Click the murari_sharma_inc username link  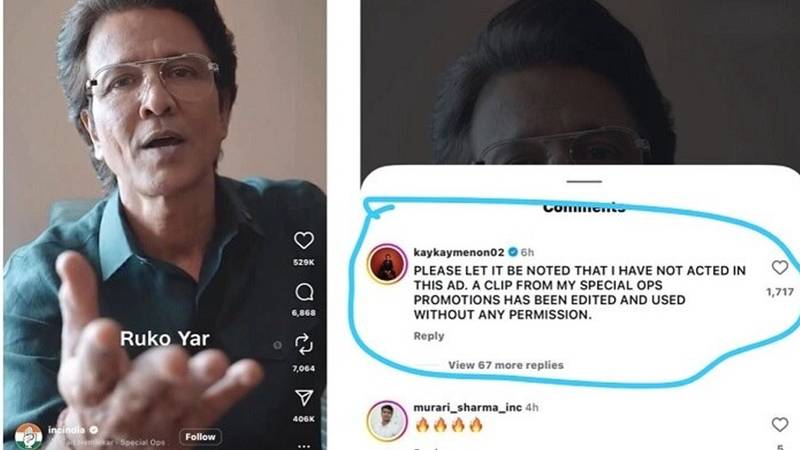click(x=467, y=407)
